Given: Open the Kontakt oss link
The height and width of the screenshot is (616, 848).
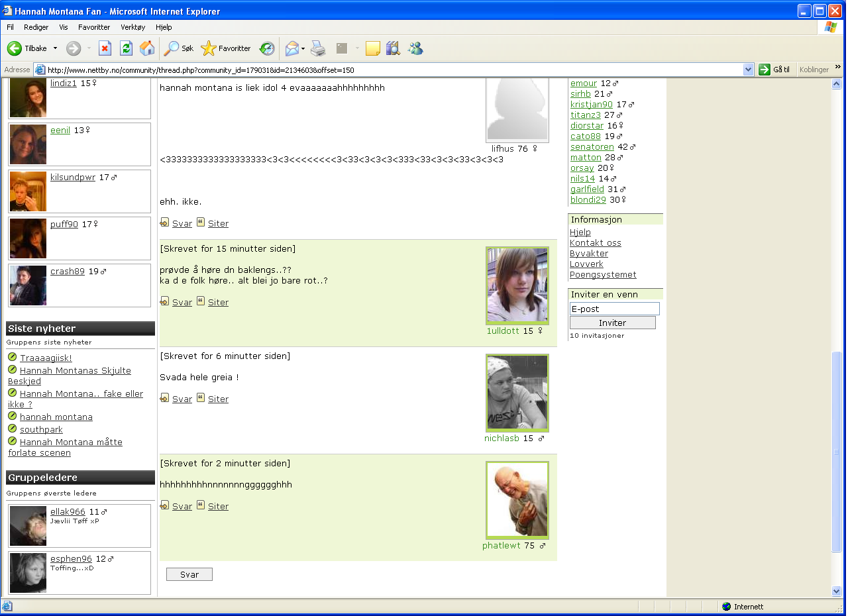Looking at the screenshot, I should click(596, 242).
